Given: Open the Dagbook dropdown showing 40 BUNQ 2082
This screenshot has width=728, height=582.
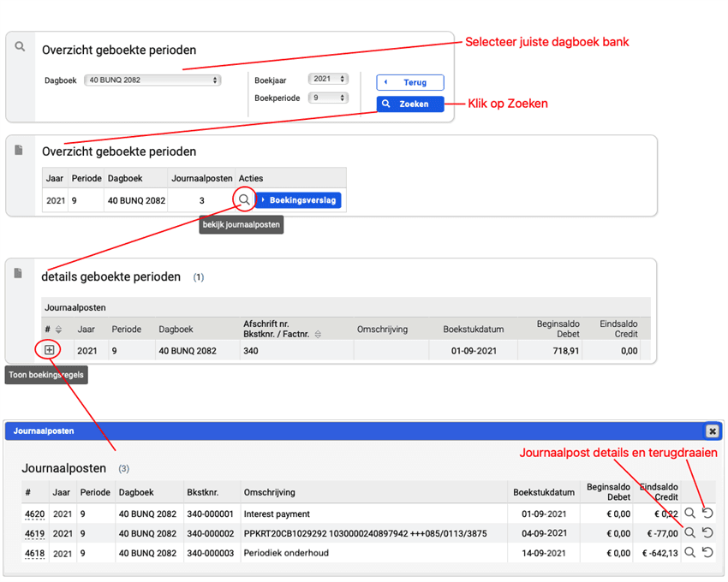Looking at the screenshot, I should click(152, 80).
